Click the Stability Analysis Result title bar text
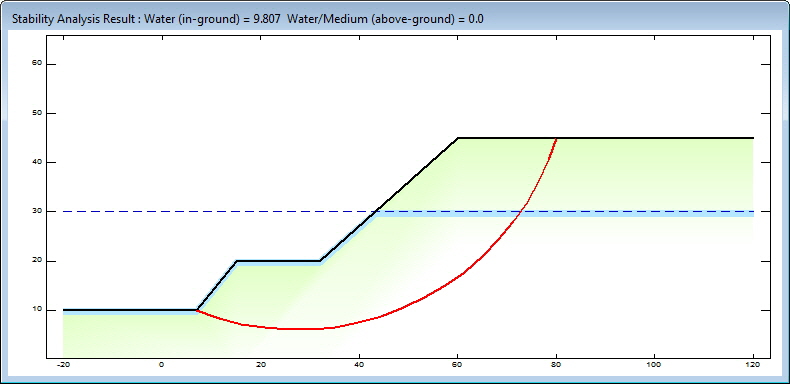This screenshot has height=384, width=790. click(x=247, y=19)
